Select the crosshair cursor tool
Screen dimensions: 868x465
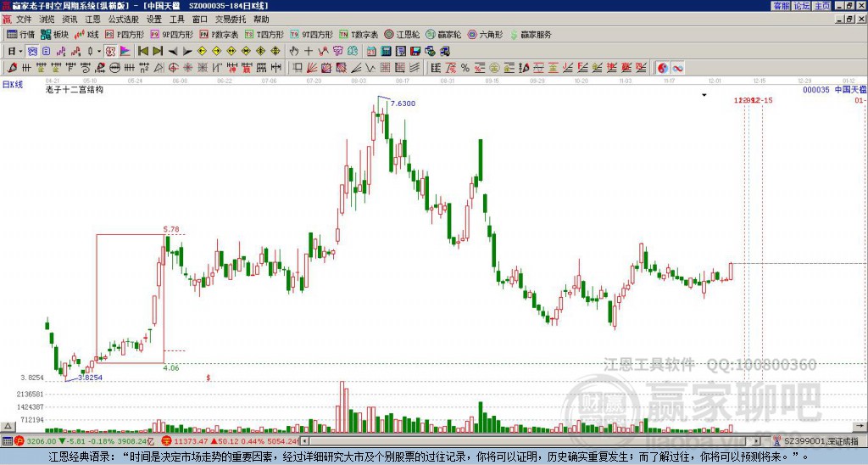tap(309, 52)
